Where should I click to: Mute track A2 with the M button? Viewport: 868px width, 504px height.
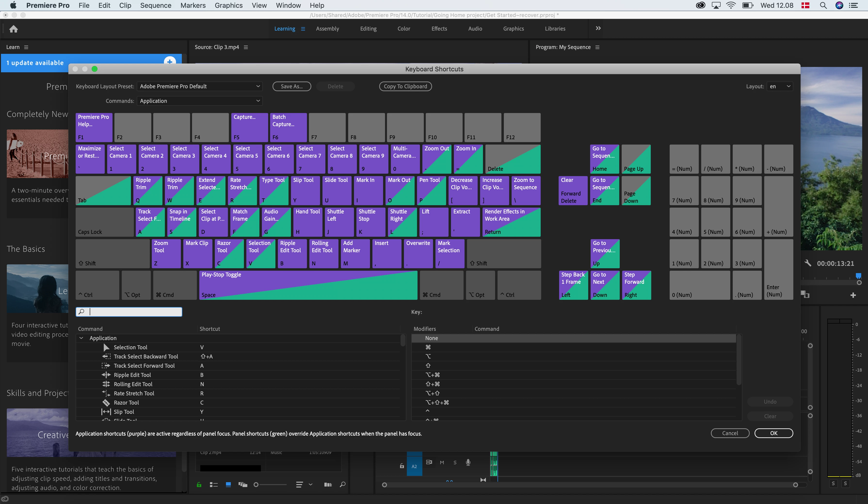[x=442, y=463]
